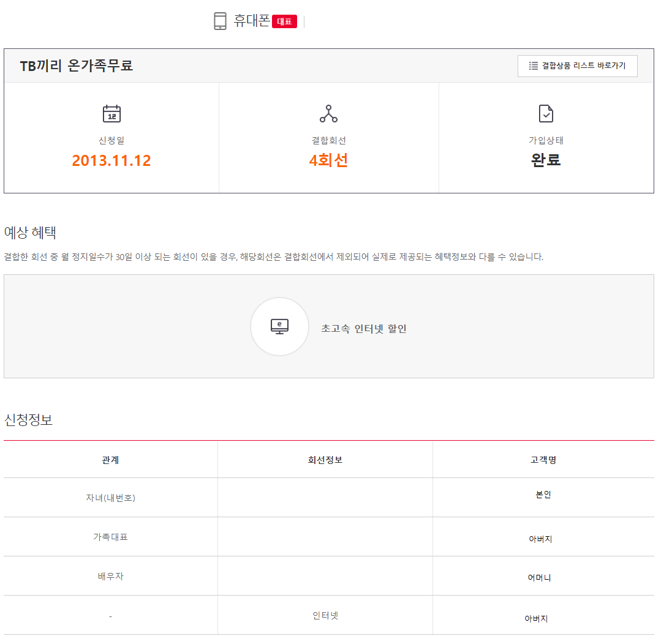Click the orange 4회선 text
Viewport: 672px width, 636px height.
point(328,161)
